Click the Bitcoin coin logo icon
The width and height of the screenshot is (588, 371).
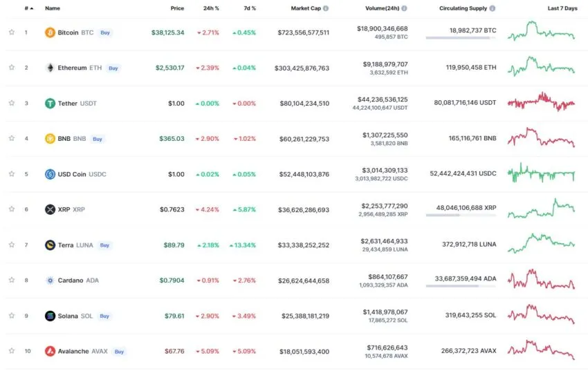pos(50,32)
